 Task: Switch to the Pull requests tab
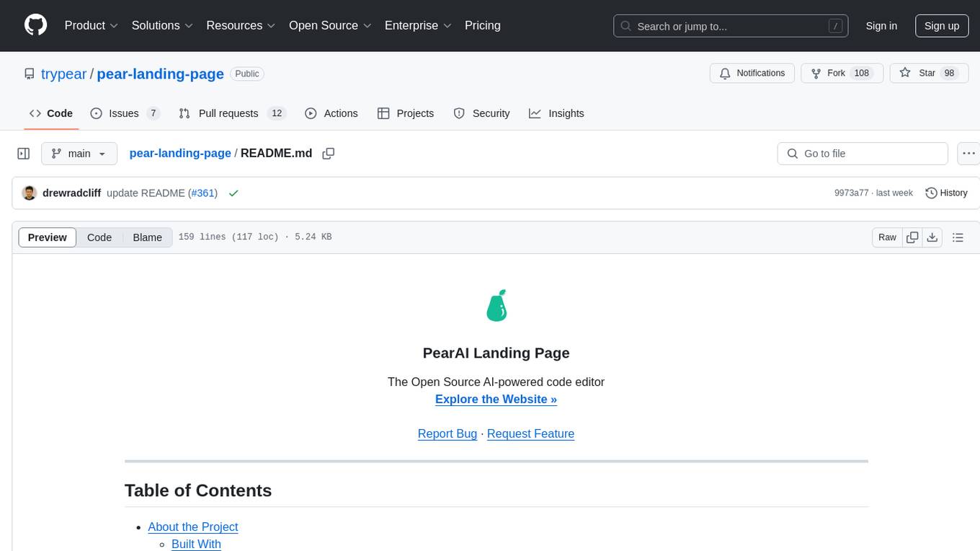tap(232, 113)
